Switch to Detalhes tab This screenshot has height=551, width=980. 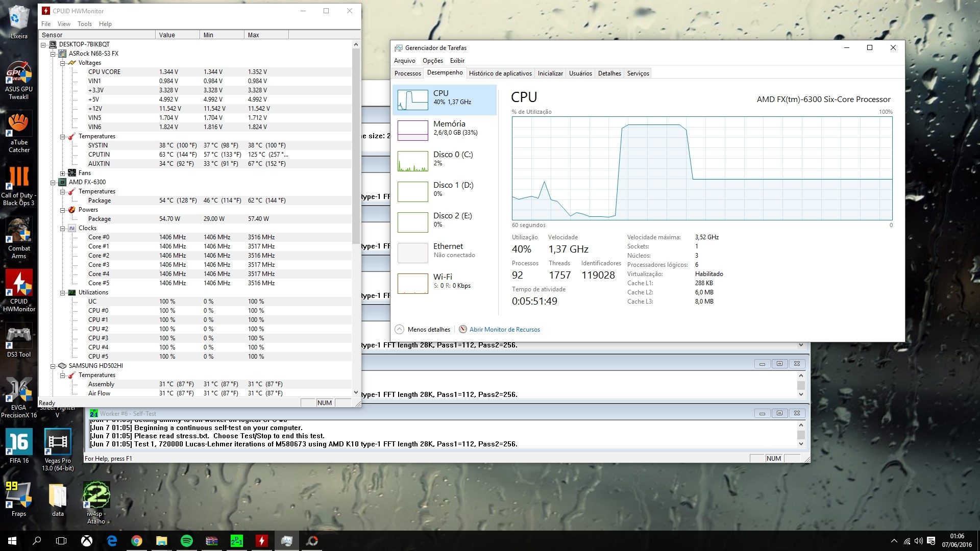coord(609,73)
